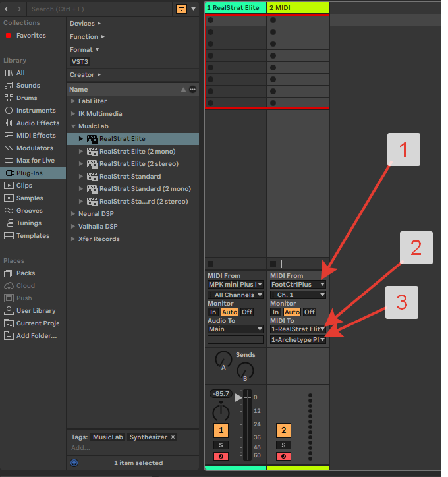Open the menu arrow beside the filter button
448x477 pixels.
194,9
